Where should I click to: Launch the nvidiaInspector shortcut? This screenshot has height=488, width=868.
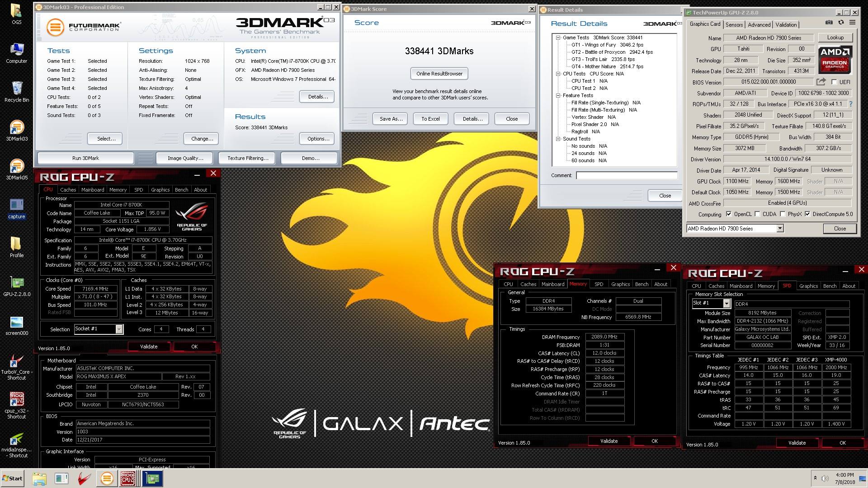click(x=17, y=445)
